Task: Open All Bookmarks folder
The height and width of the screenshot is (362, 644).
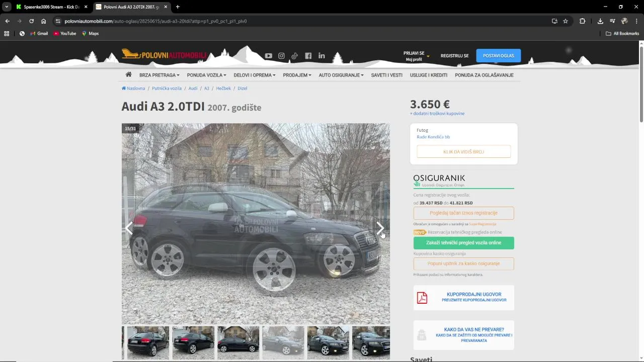Action: coord(622,34)
